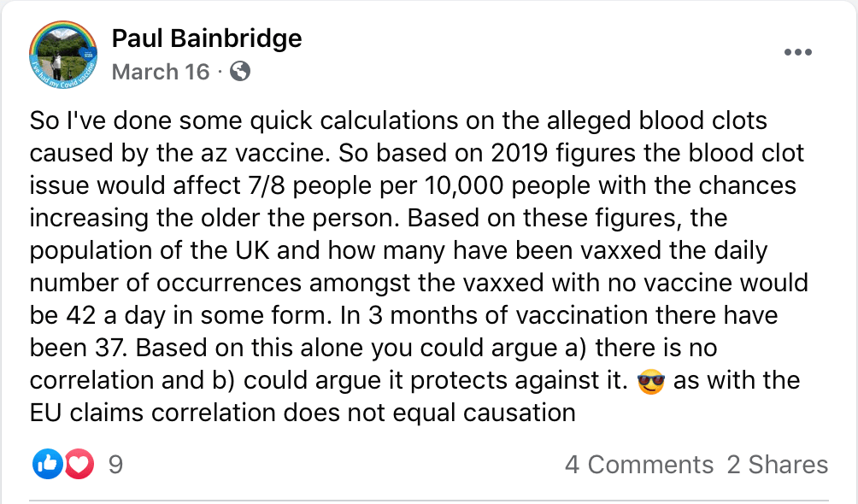Image resolution: width=858 pixels, height=504 pixels.
Task: Open Paul Bainbridge's profile via name
Action: [207, 38]
